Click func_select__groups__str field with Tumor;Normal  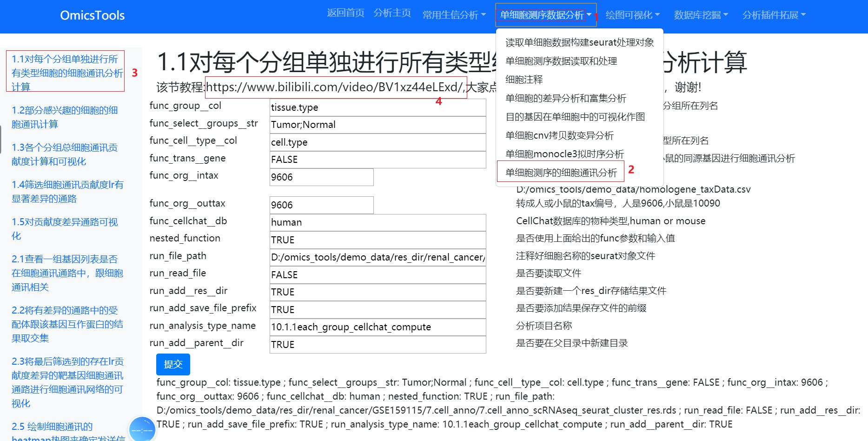coord(378,125)
